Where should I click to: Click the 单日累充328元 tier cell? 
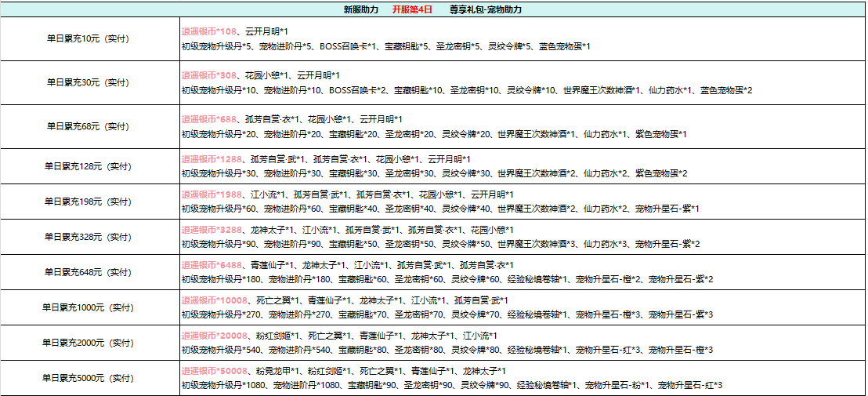88,237
